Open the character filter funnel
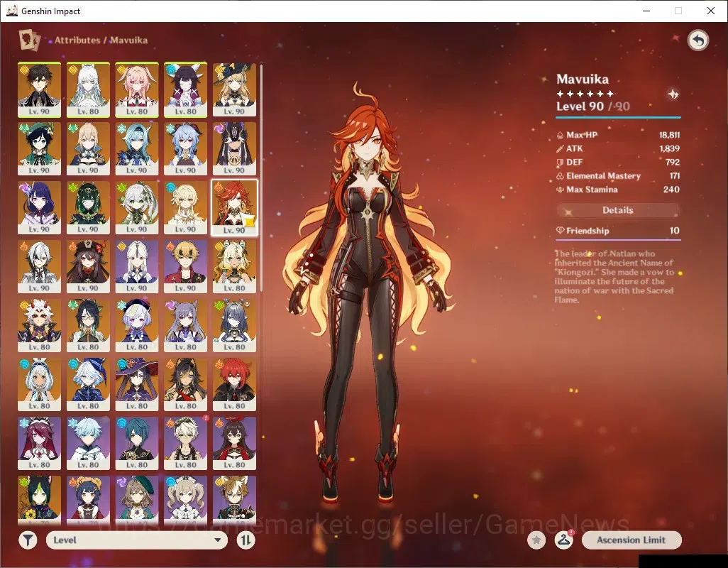This screenshot has height=568, width=728. coord(28,540)
